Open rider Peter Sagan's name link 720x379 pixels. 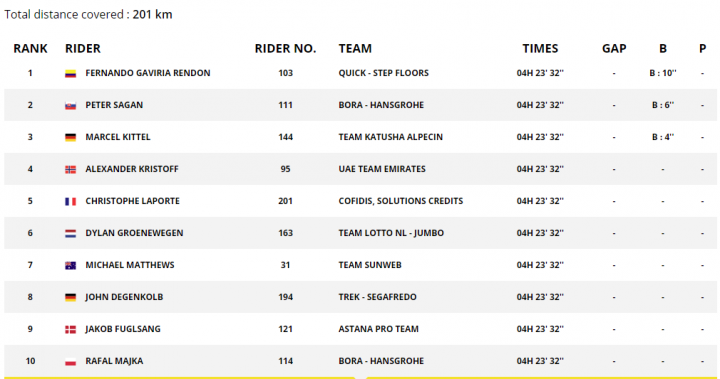point(114,105)
